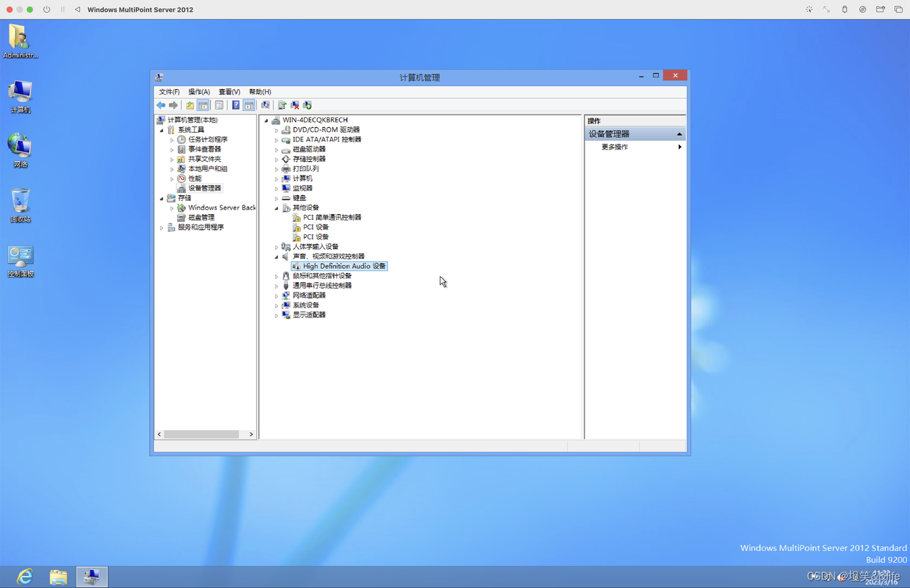
Task: Expand the 服务和应用程序 node
Action: [x=162, y=227]
